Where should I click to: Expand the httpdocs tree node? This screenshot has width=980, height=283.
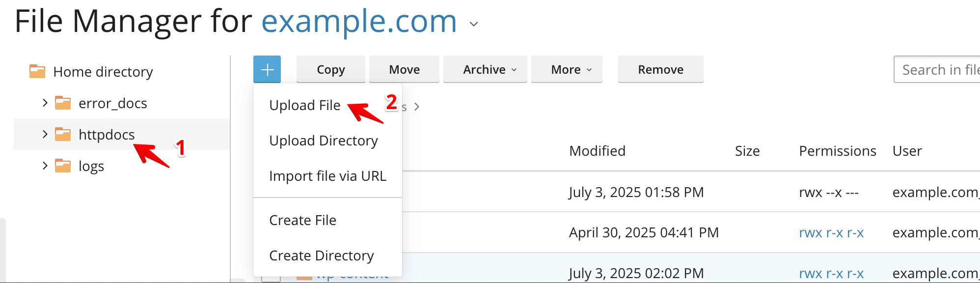(45, 134)
